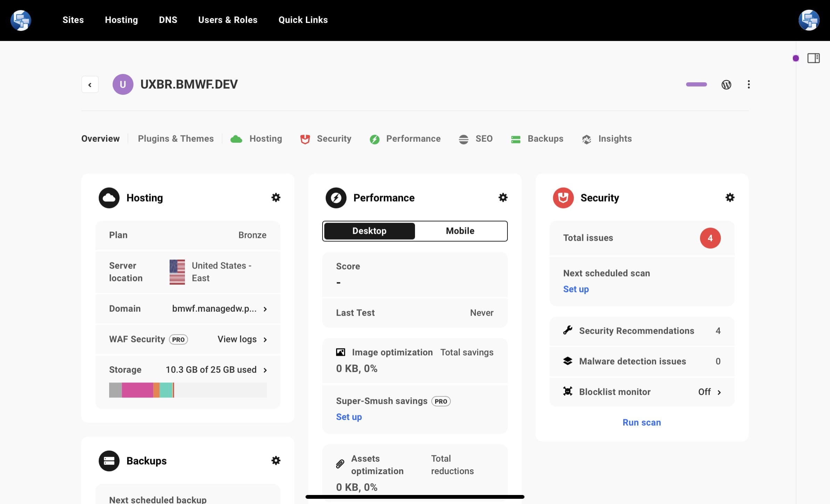
Task: Switch performance view to Desktop
Action: pos(369,231)
